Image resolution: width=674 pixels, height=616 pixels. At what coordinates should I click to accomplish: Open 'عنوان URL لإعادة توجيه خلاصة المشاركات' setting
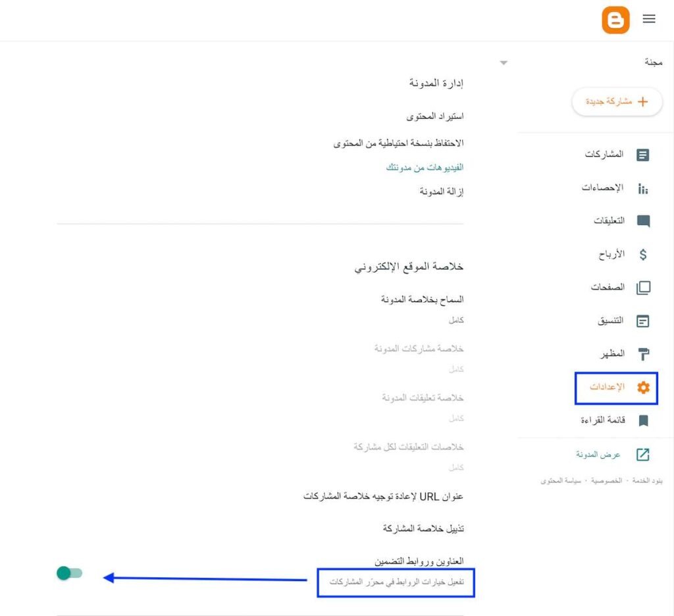coord(383,496)
